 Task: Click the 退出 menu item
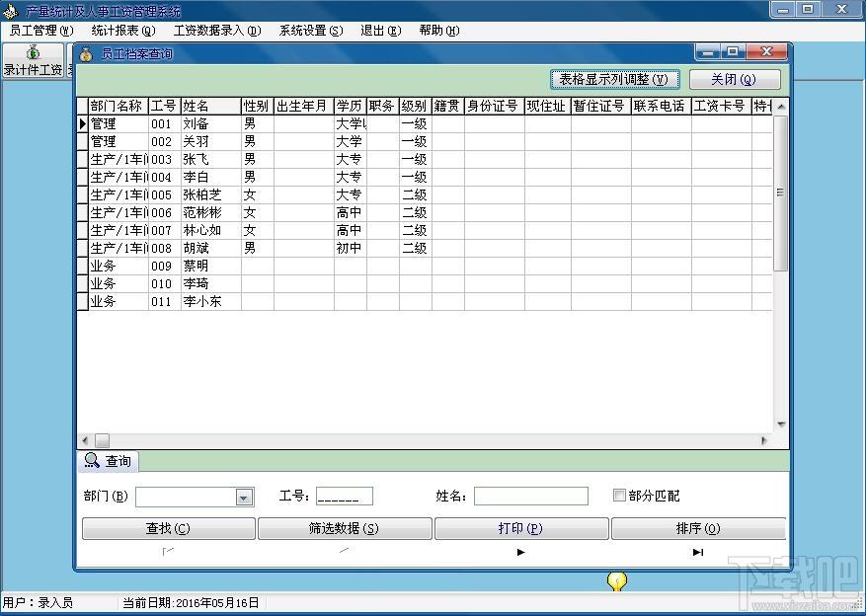[380, 31]
